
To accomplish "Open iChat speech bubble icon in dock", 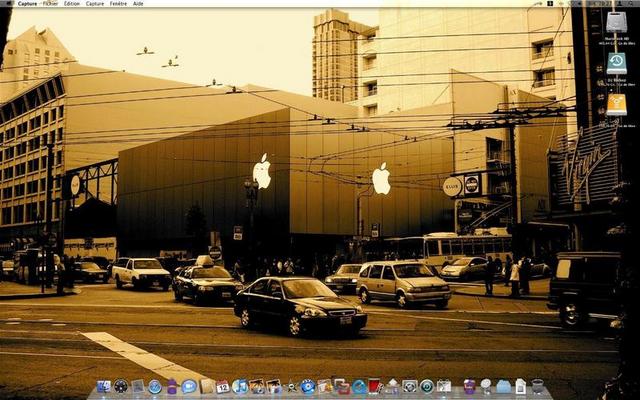I will pos(189,386).
